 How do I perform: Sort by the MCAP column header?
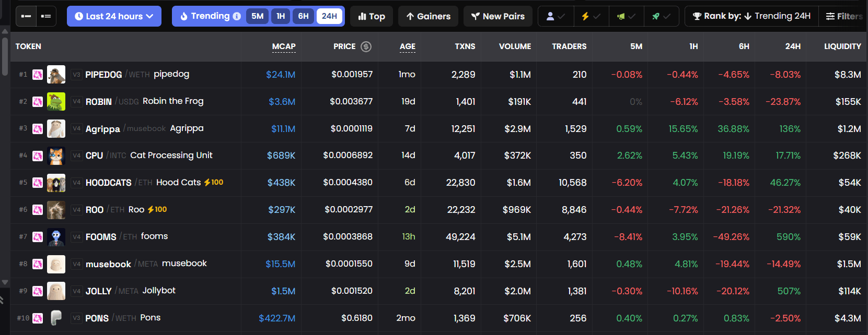(x=284, y=46)
